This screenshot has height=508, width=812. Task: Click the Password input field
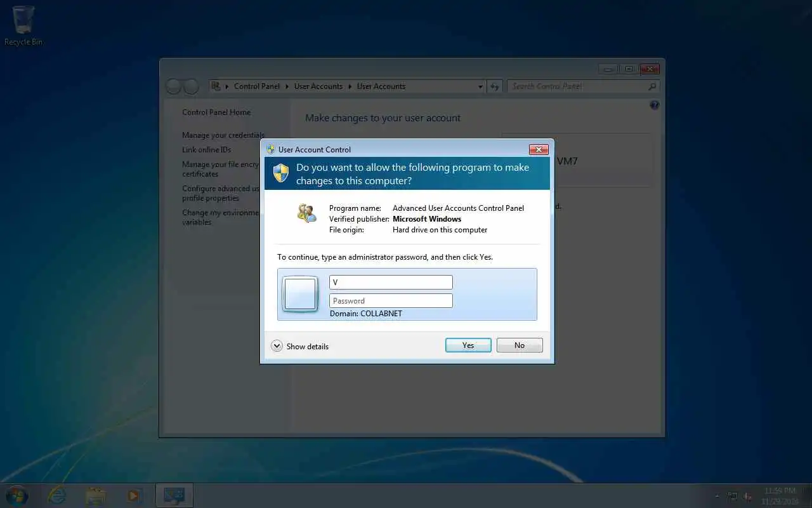tap(391, 300)
